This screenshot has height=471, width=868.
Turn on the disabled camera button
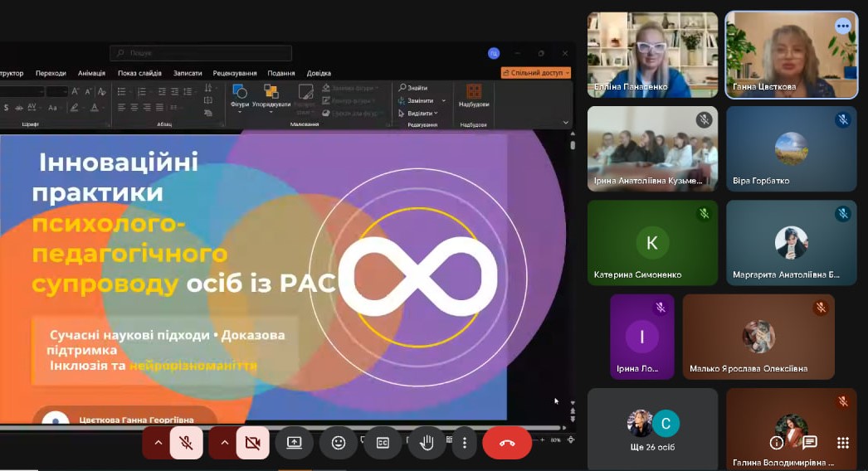252,443
